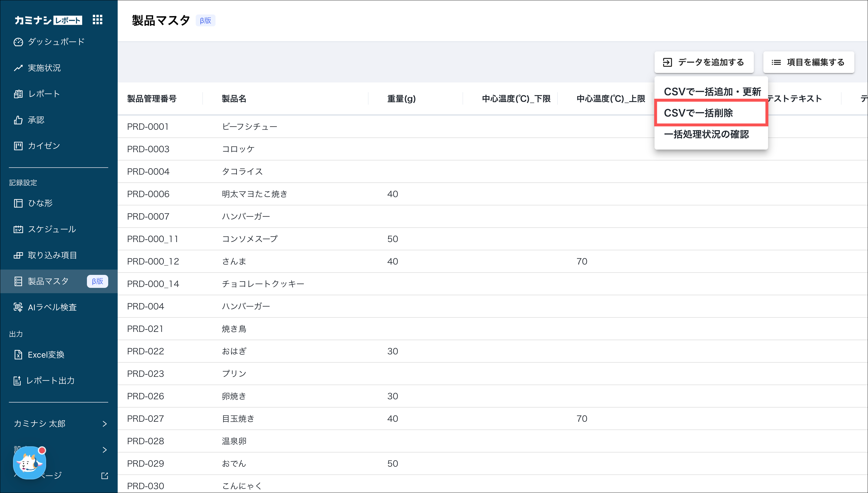
Task: Select 一括処理状況の確認 menu option
Action: point(706,134)
